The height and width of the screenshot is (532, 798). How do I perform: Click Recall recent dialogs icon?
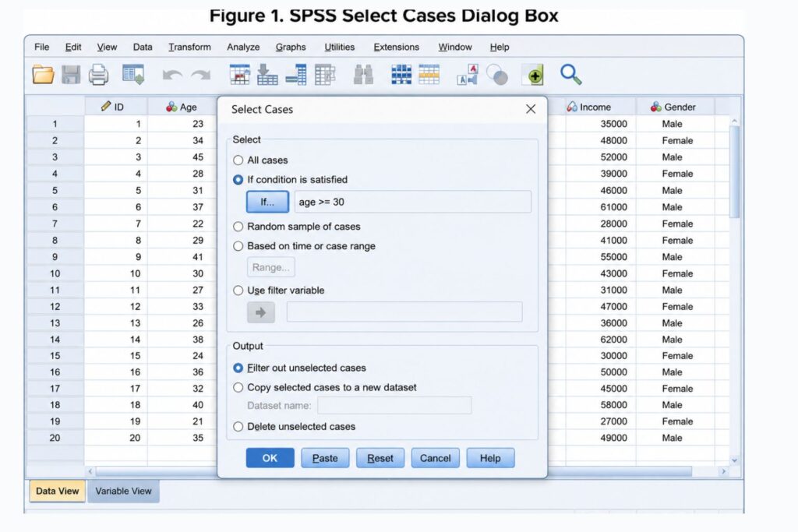[x=133, y=75]
